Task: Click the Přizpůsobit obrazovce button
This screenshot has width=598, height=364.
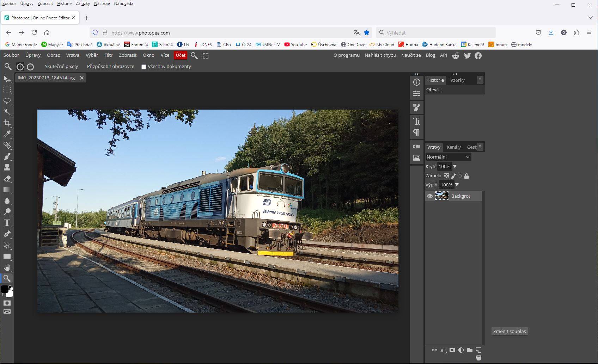Action: click(110, 66)
